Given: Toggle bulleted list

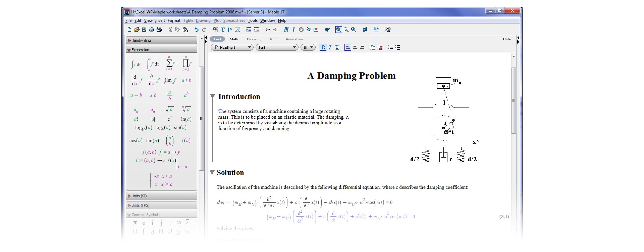Looking at the screenshot, I should (x=390, y=47).
